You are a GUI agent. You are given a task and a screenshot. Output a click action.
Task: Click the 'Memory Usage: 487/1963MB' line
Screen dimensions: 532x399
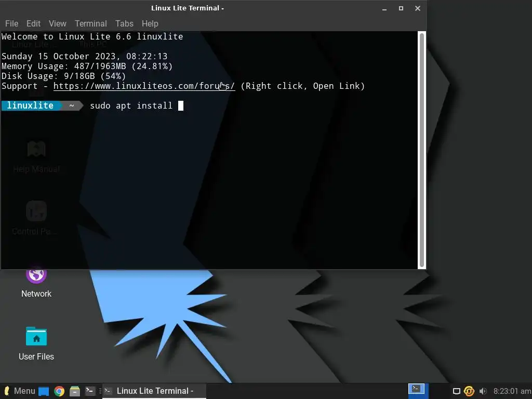(x=87, y=66)
